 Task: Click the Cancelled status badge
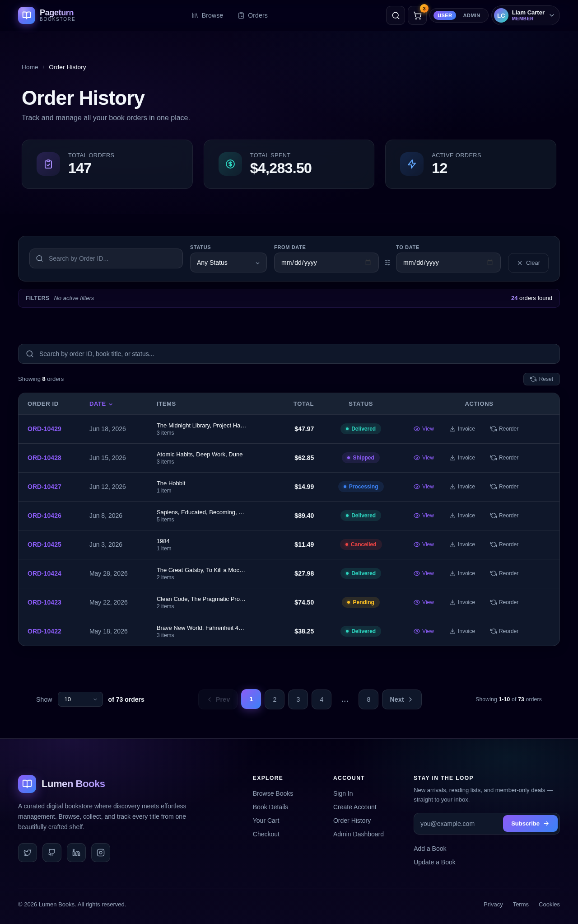coord(361,544)
